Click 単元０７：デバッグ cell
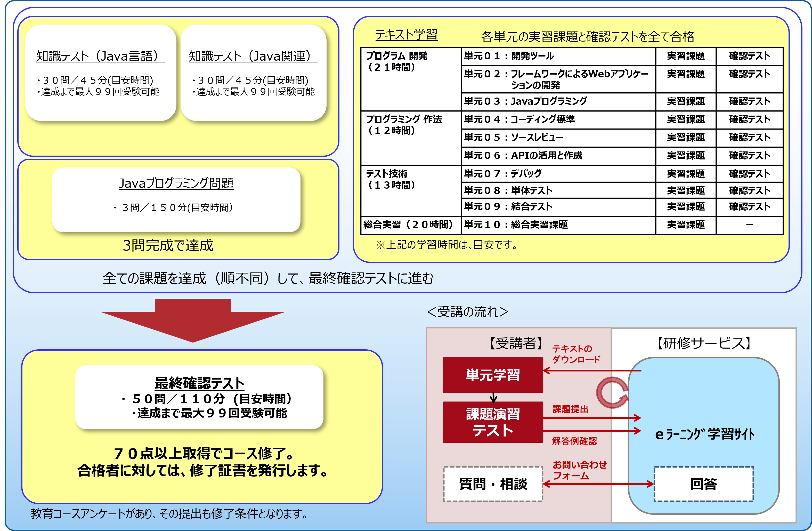This screenshot has height=531, width=812. click(x=558, y=174)
